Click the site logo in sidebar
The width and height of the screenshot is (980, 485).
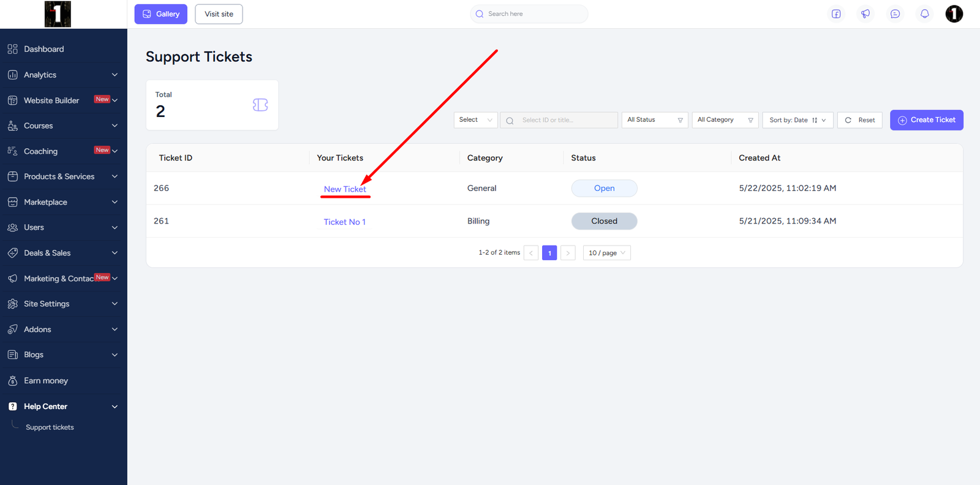tap(58, 14)
